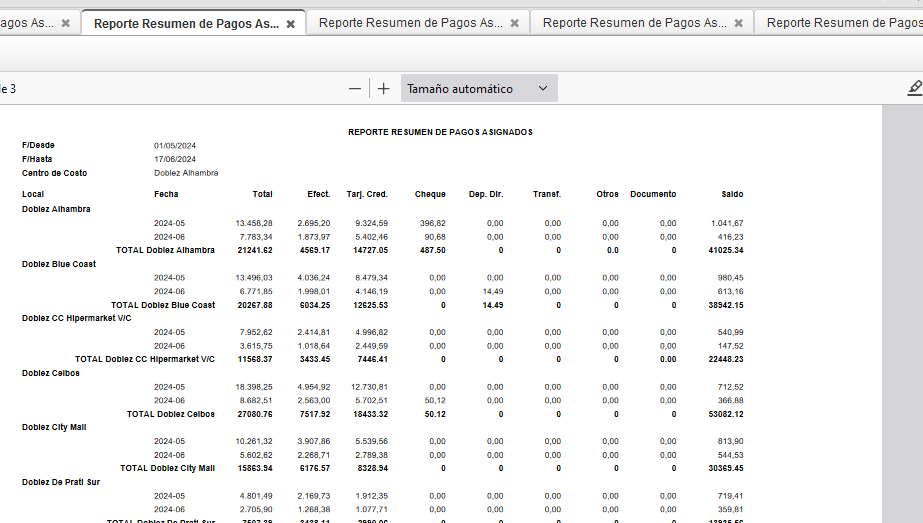
Task: Click the Doblez Ceibos group heading
Action: pyautogui.click(x=51, y=373)
